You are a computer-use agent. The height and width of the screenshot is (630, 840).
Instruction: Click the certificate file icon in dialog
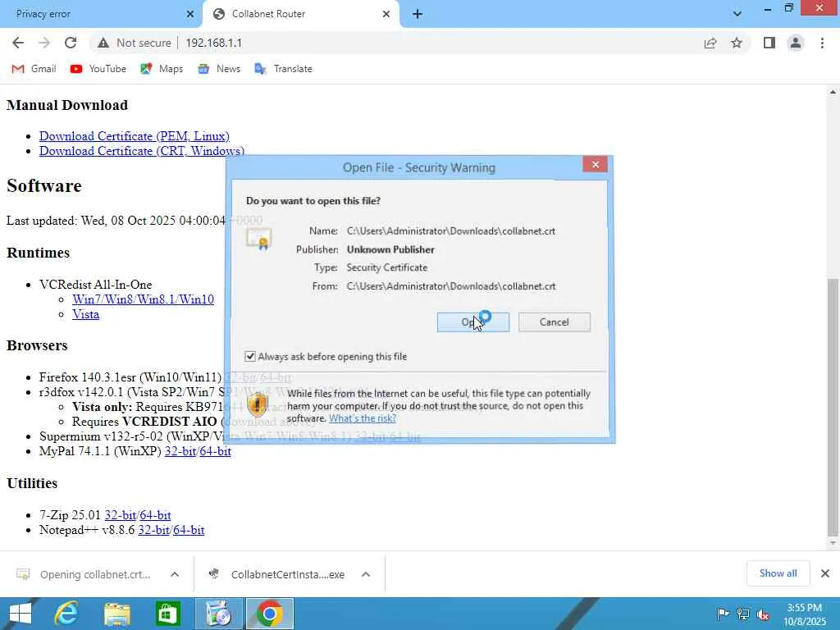click(259, 239)
